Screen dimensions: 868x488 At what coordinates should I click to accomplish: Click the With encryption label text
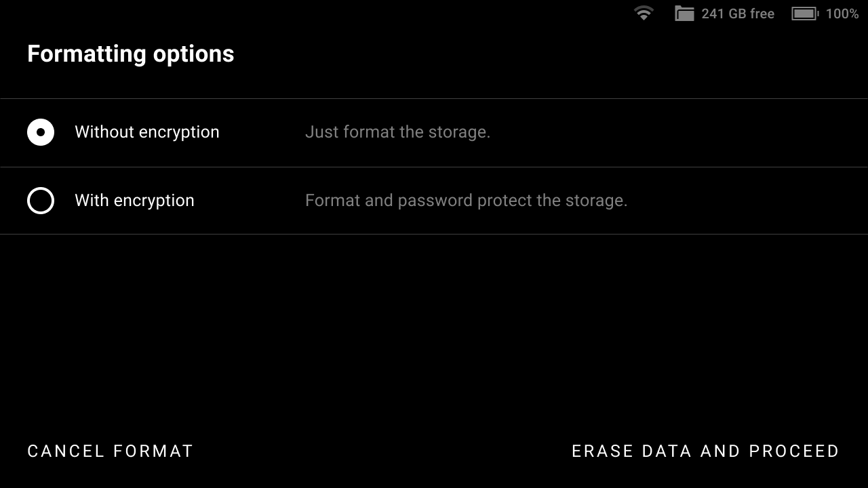point(134,201)
